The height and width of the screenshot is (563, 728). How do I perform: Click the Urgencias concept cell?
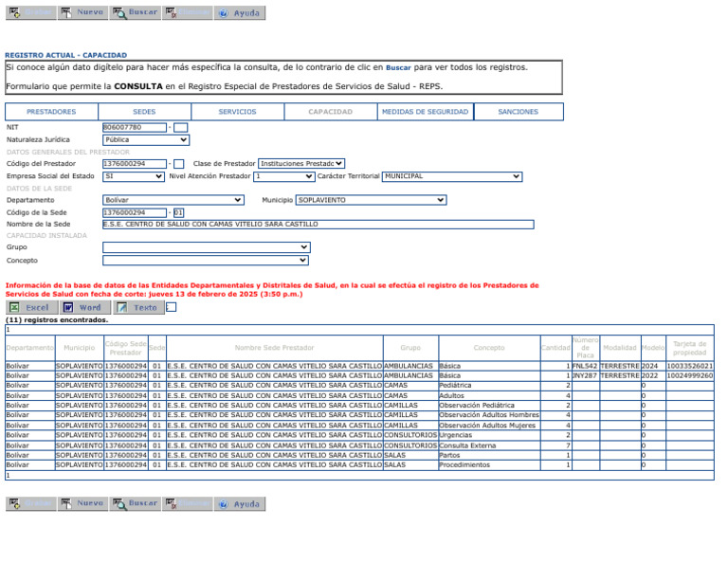point(489,435)
